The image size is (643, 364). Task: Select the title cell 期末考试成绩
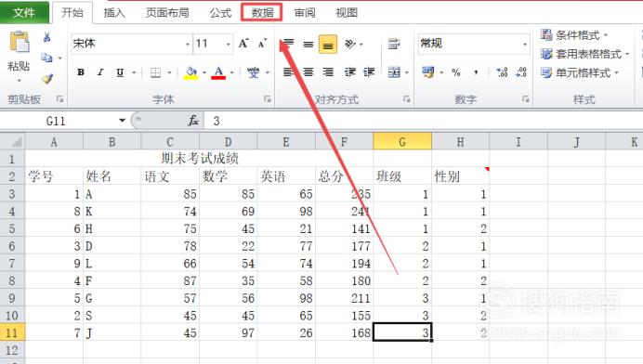(199, 158)
